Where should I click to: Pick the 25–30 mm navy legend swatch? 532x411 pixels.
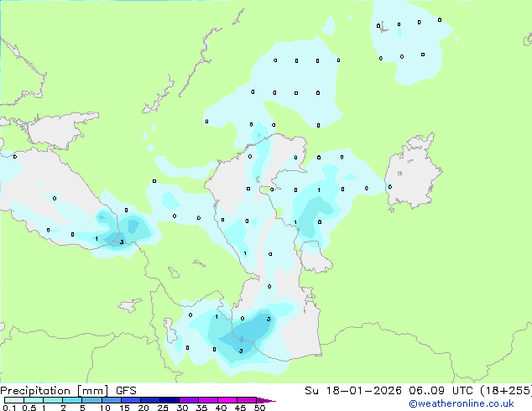pos(169,400)
